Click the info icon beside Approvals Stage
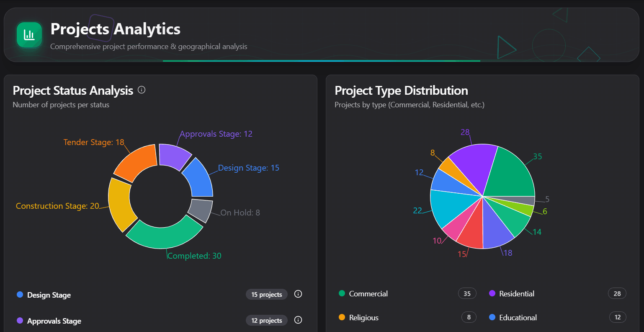Image resolution: width=644 pixels, height=332 pixels. (298, 320)
